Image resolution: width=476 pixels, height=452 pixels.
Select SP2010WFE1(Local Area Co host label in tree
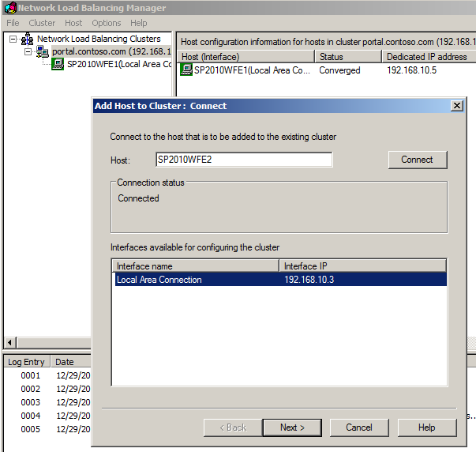[x=119, y=65]
